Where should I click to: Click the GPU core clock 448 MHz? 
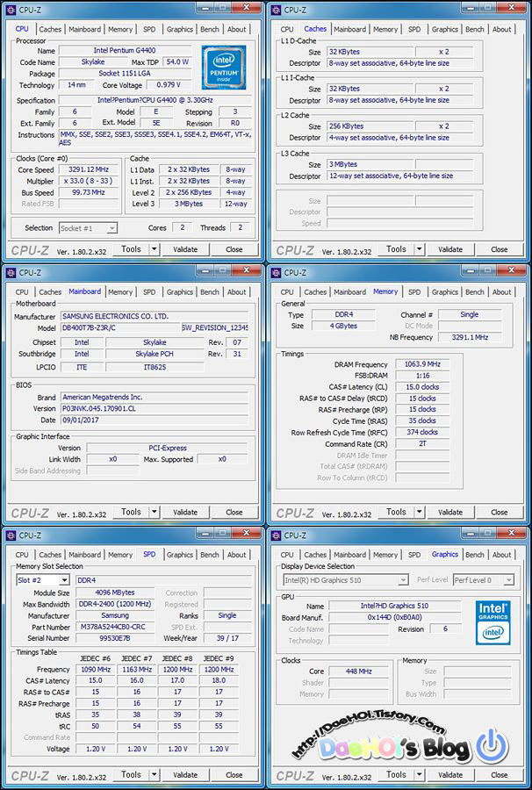pos(359,671)
